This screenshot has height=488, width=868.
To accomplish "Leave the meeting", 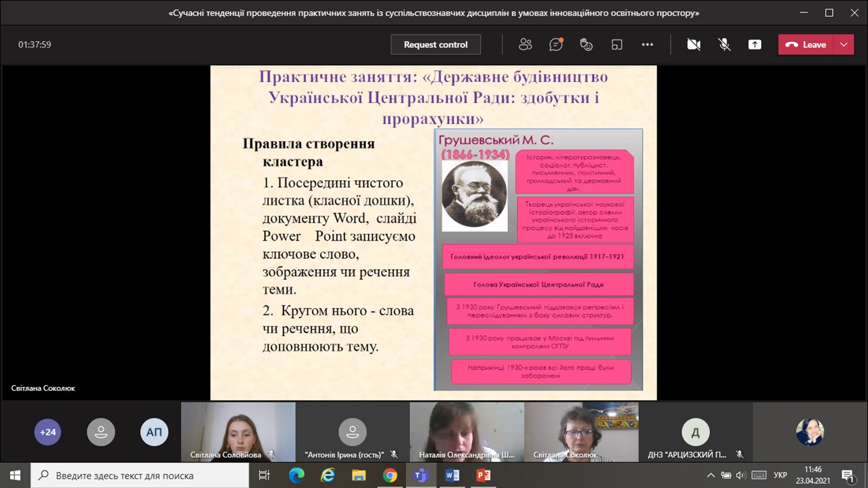I will [806, 45].
